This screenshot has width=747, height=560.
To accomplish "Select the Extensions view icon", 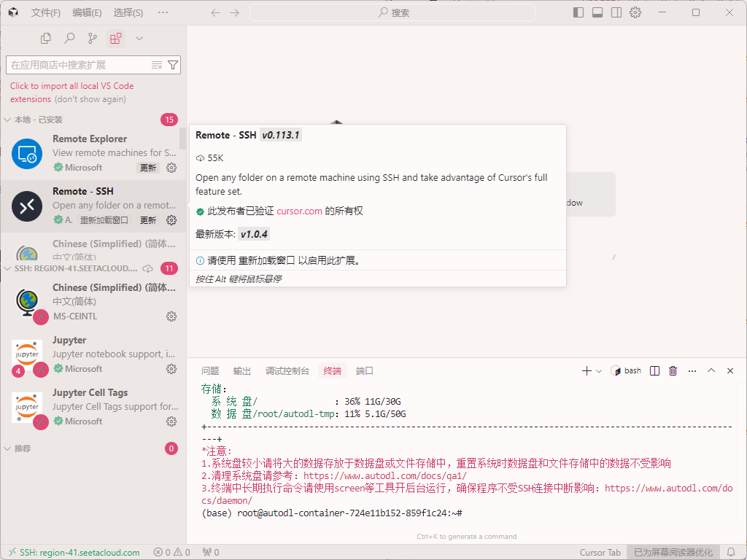I will pos(116,39).
